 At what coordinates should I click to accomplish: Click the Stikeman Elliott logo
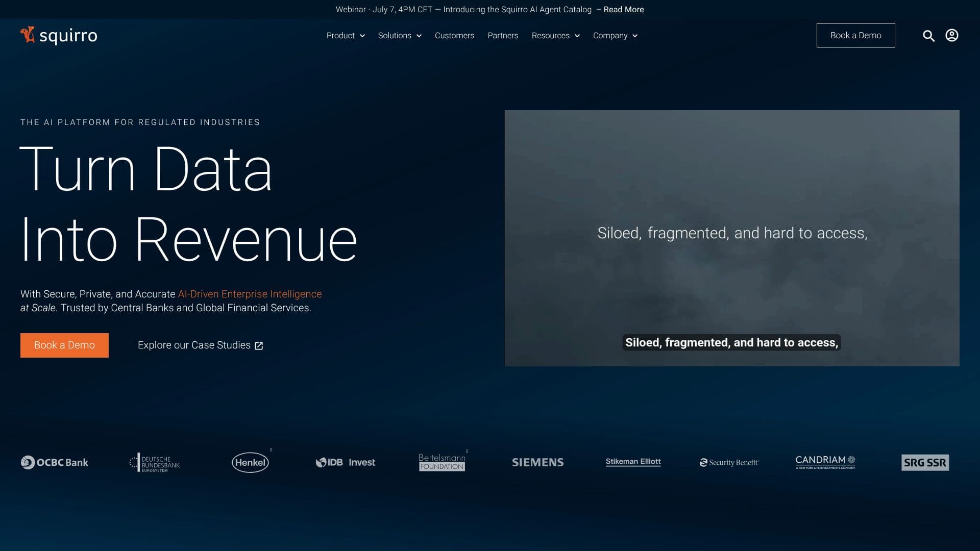[633, 462]
